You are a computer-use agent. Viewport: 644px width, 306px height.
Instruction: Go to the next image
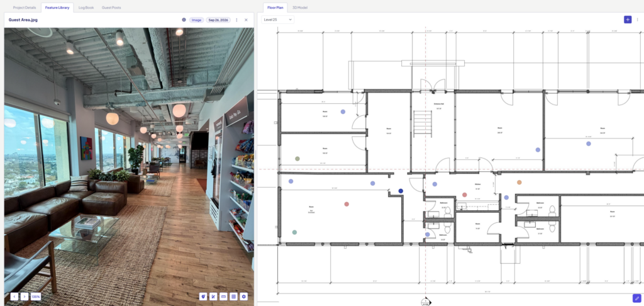tap(25, 297)
